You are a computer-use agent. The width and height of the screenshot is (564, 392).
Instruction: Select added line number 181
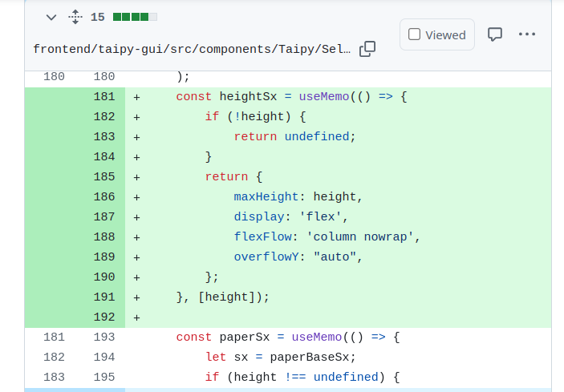point(103,97)
